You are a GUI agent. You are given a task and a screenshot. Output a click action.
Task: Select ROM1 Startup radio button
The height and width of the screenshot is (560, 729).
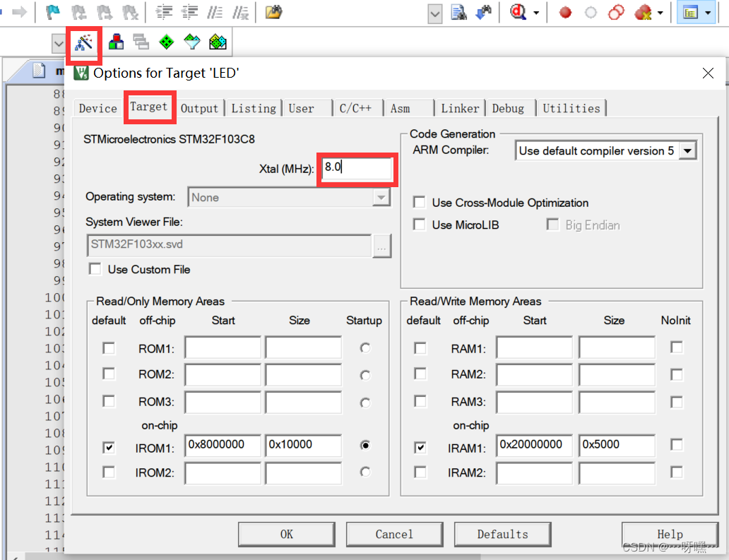(365, 348)
